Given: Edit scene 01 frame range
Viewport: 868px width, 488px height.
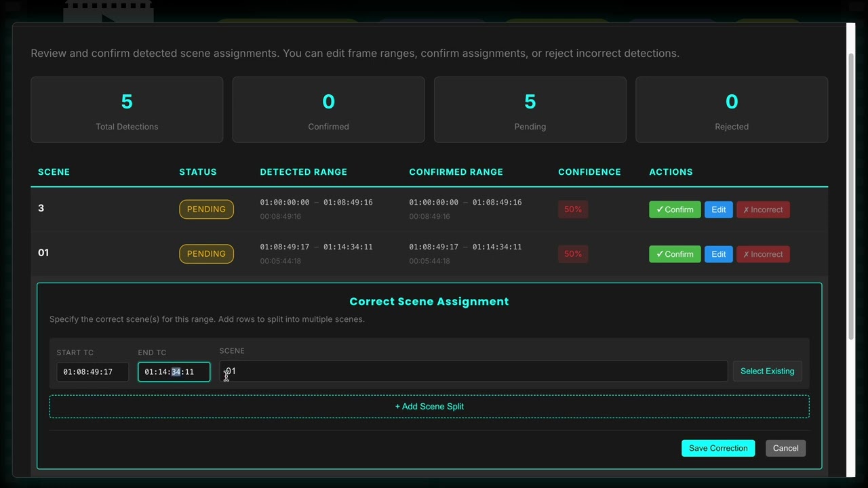Looking at the screenshot, I should pos(719,254).
